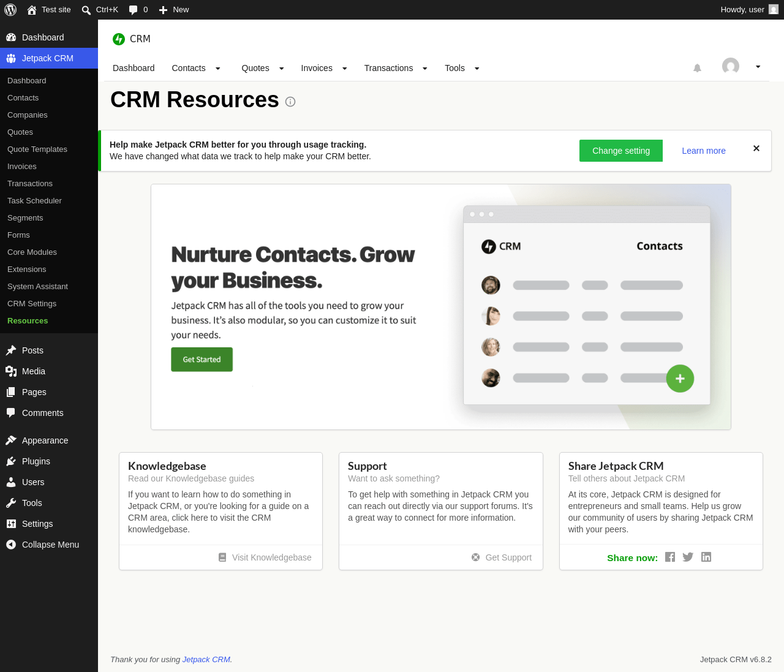Open the Ctrl+K search icon

pyautogui.click(x=86, y=10)
